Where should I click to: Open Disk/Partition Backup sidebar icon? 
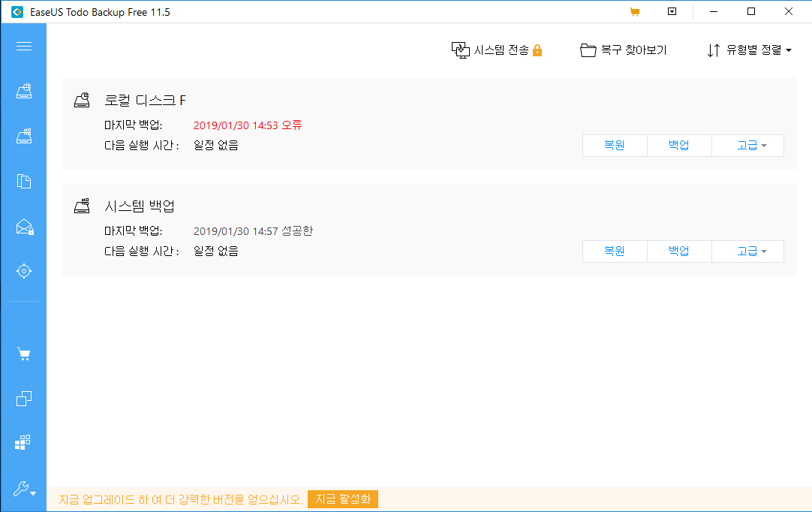point(24,91)
